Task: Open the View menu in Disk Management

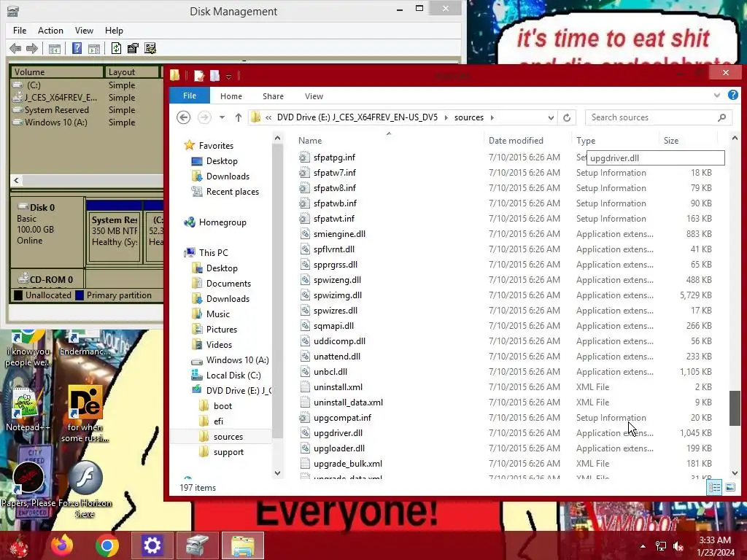Action: click(84, 31)
